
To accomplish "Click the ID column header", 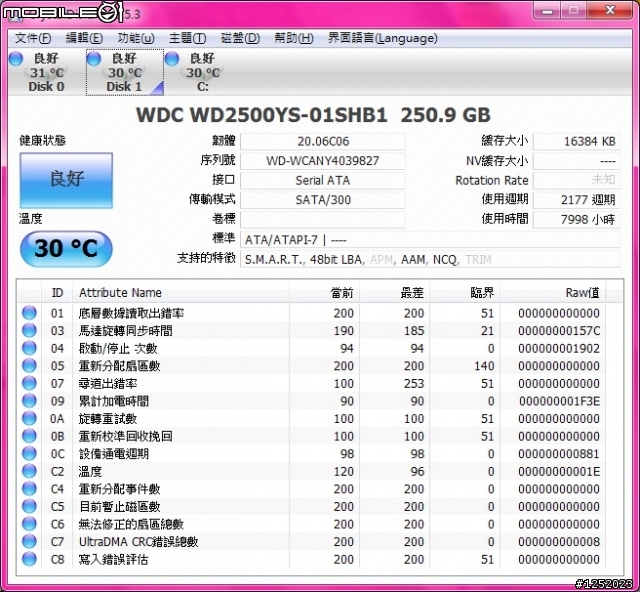I will [x=57, y=292].
